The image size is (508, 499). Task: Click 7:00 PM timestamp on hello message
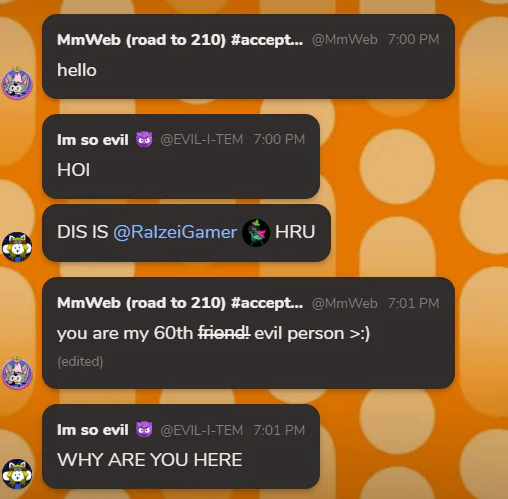tap(414, 39)
